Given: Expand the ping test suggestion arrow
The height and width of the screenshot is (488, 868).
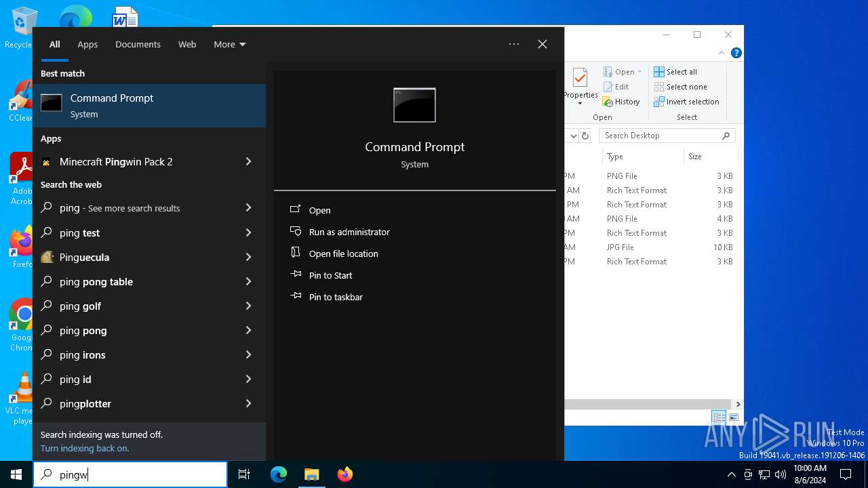Looking at the screenshot, I should tap(248, 232).
